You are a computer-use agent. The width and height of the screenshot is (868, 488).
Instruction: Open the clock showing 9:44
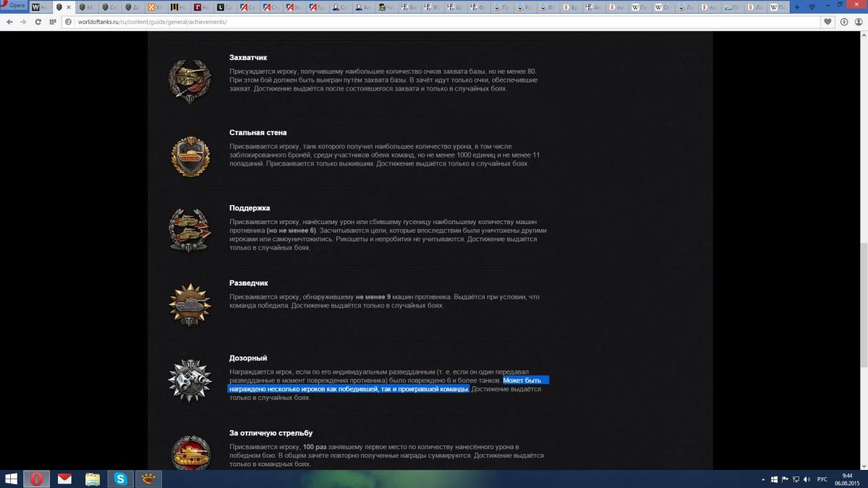click(847, 479)
